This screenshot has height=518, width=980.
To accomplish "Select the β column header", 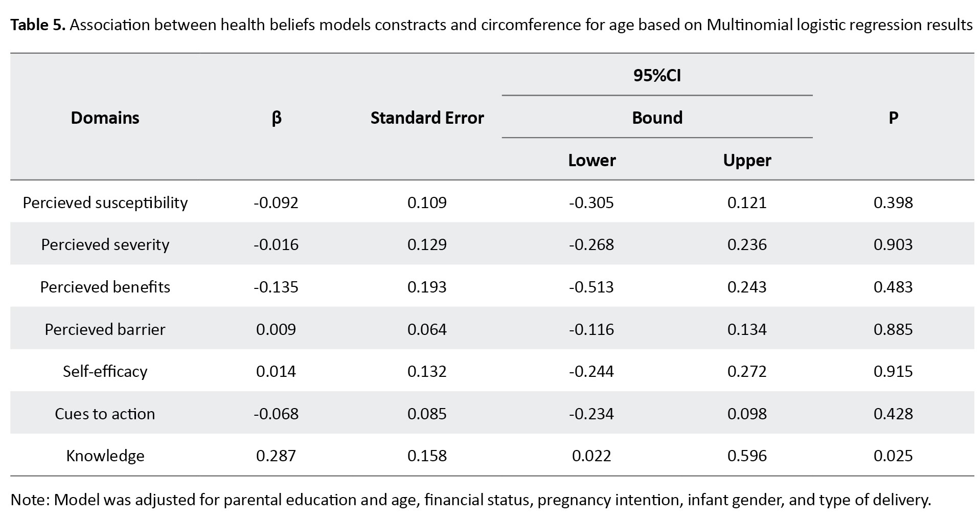I will pyautogui.click(x=276, y=118).
